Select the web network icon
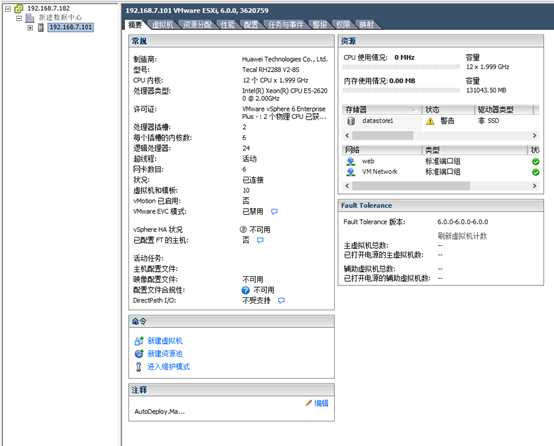 click(x=350, y=162)
